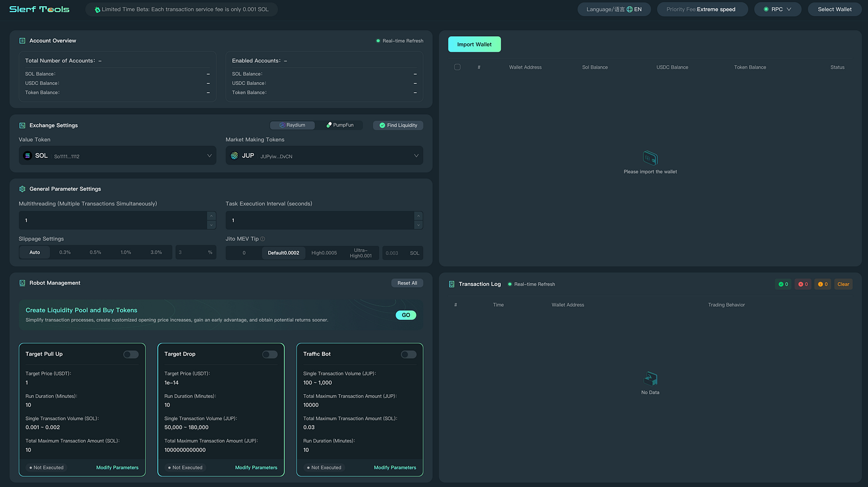Enable the Target Pull Up switch
This screenshot has width=868, height=487.
point(131,354)
